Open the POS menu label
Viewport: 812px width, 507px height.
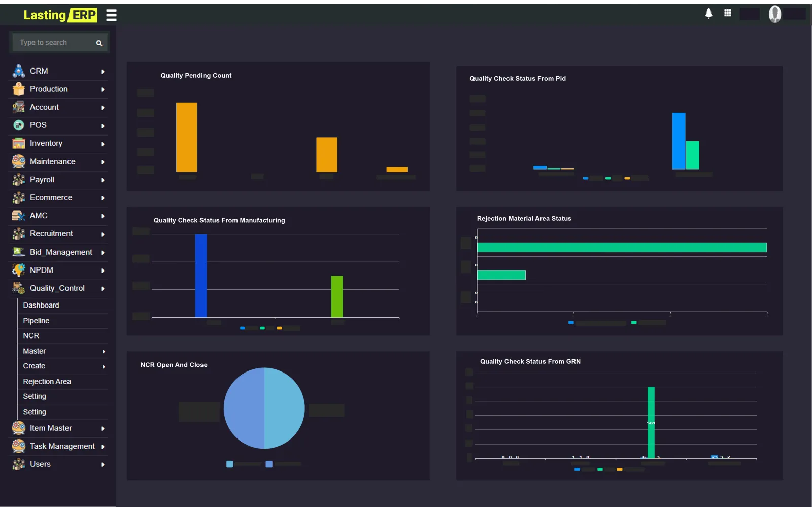tap(38, 125)
